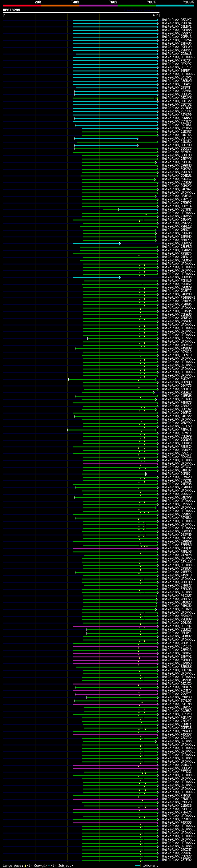Select hit label UniRef100_A9TQS1
The image size is (197, 868).
pyautogui.click(x=176, y=125)
